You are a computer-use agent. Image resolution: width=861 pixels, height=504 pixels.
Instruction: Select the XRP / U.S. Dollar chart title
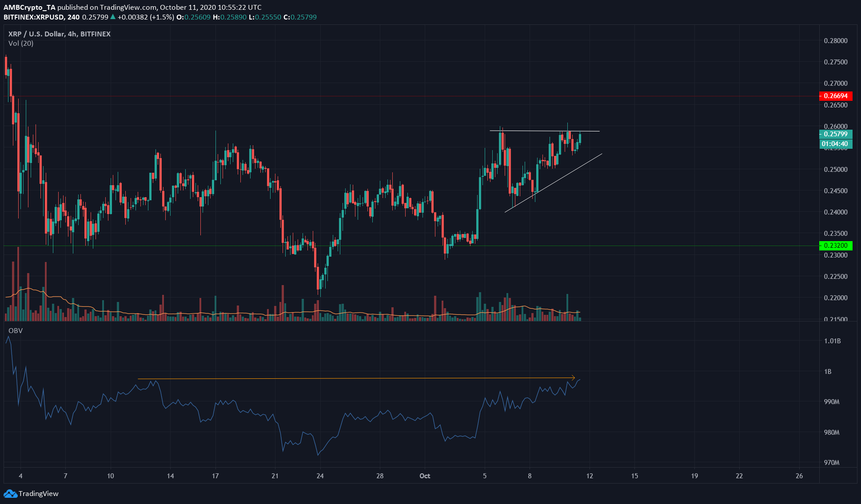pyautogui.click(x=60, y=34)
